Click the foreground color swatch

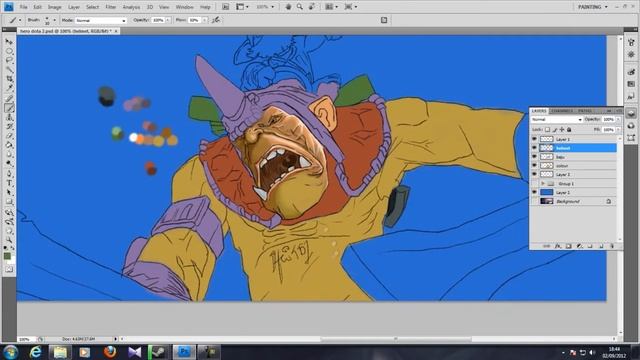(7, 256)
